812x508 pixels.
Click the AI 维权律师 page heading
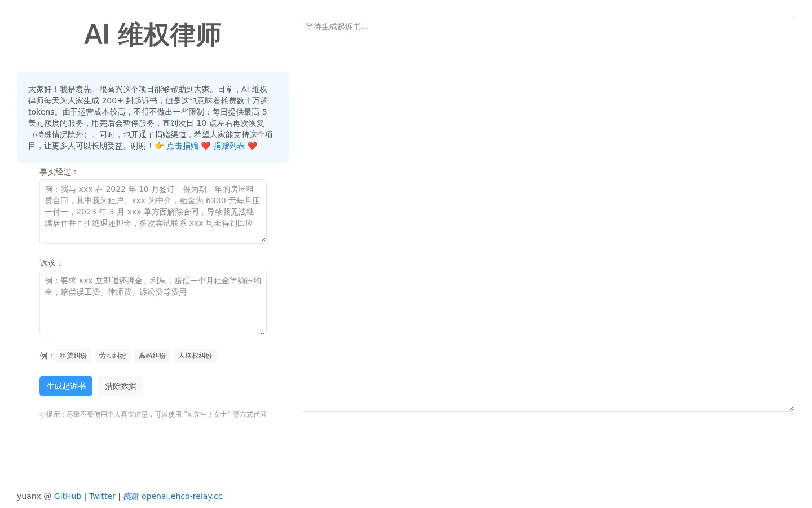153,34
